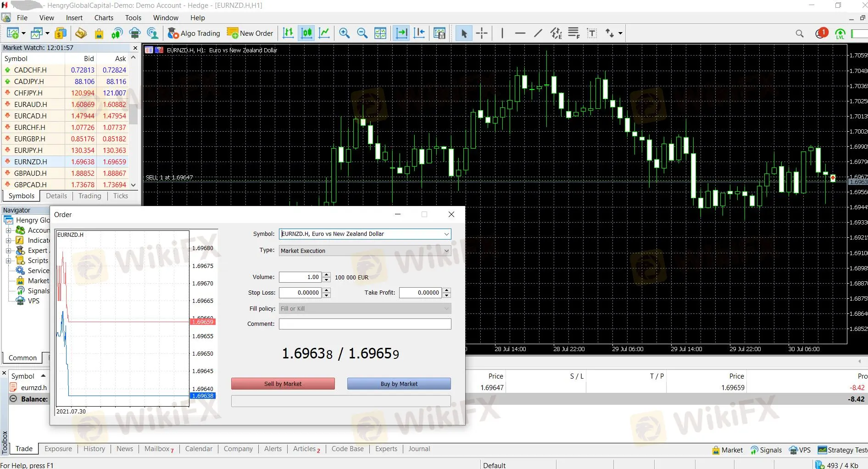
Task: Select the Horizontal Line drawing tool
Action: coord(520,33)
